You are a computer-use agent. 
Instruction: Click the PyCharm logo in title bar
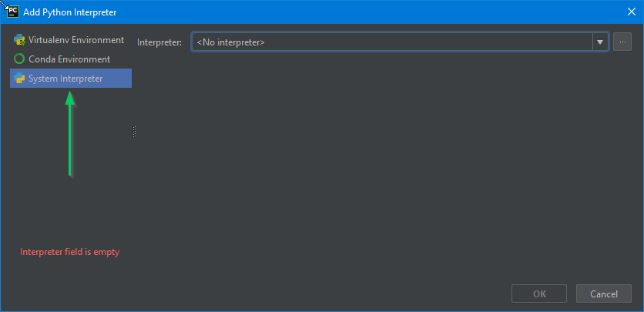(x=13, y=12)
